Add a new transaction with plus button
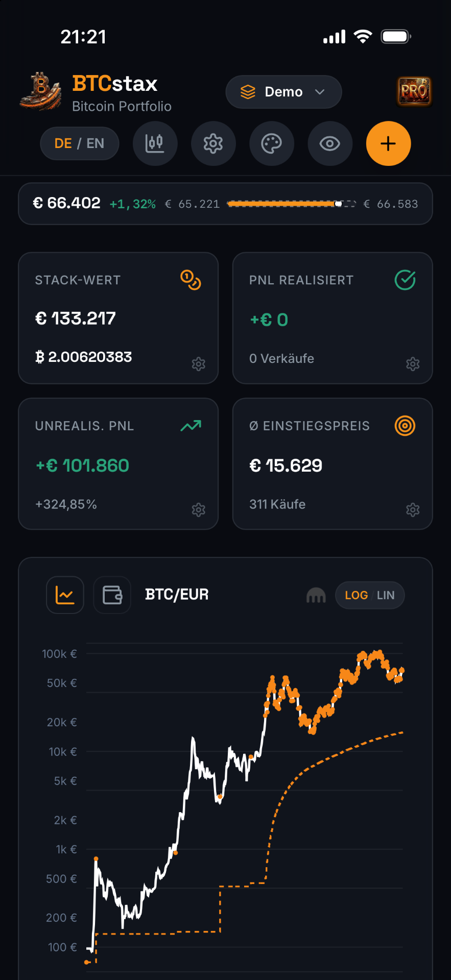The width and height of the screenshot is (451, 980). pyautogui.click(x=388, y=143)
